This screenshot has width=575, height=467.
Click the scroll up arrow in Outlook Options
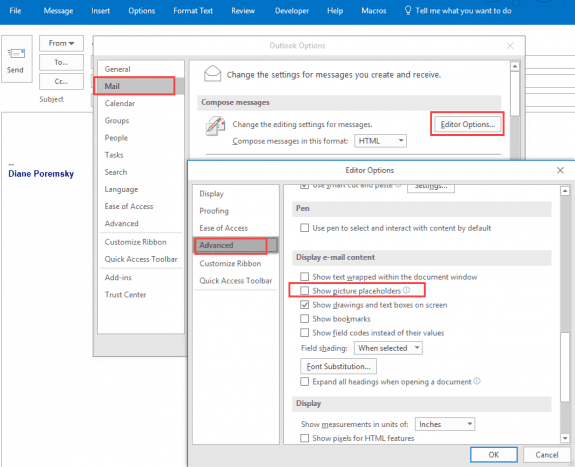point(515,66)
